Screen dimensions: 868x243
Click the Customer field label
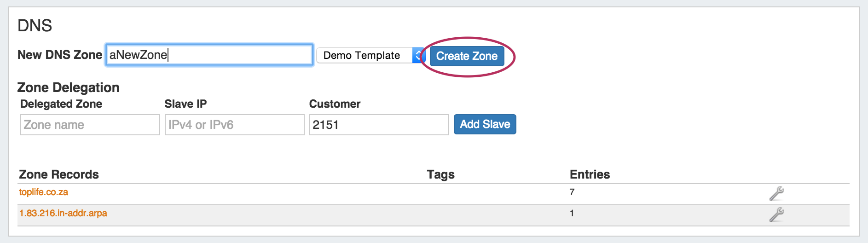[x=335, y=104]
